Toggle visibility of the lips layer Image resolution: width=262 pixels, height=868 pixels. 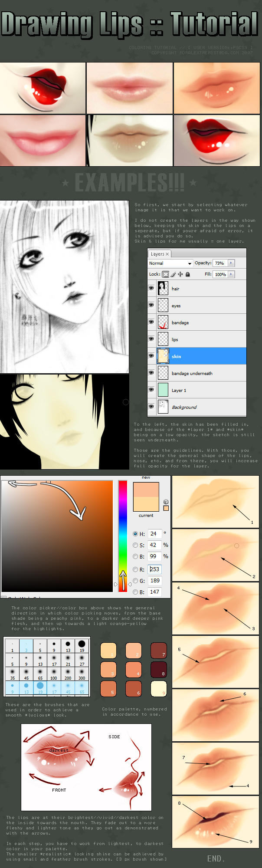click(151, 339)
